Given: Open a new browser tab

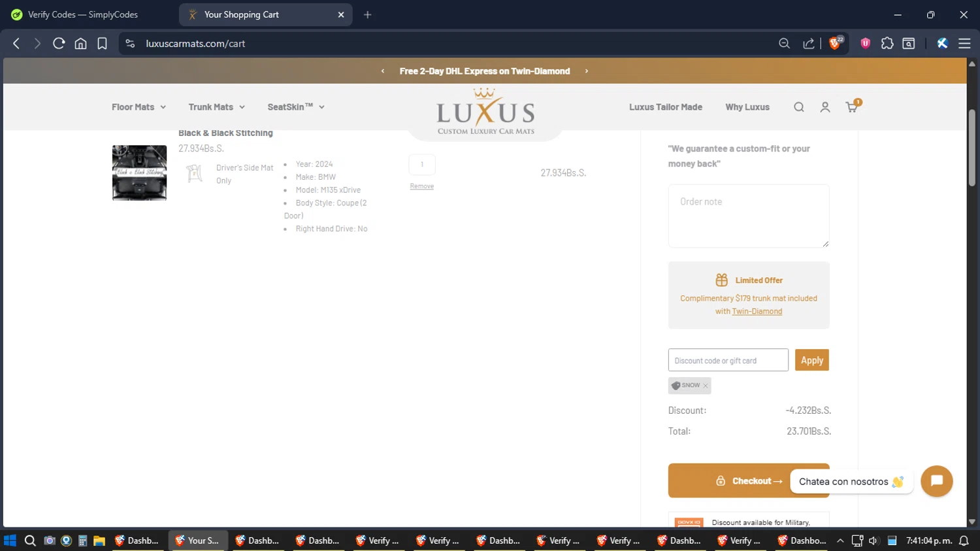Looking at the screenshot, I should tap(368, 14).
